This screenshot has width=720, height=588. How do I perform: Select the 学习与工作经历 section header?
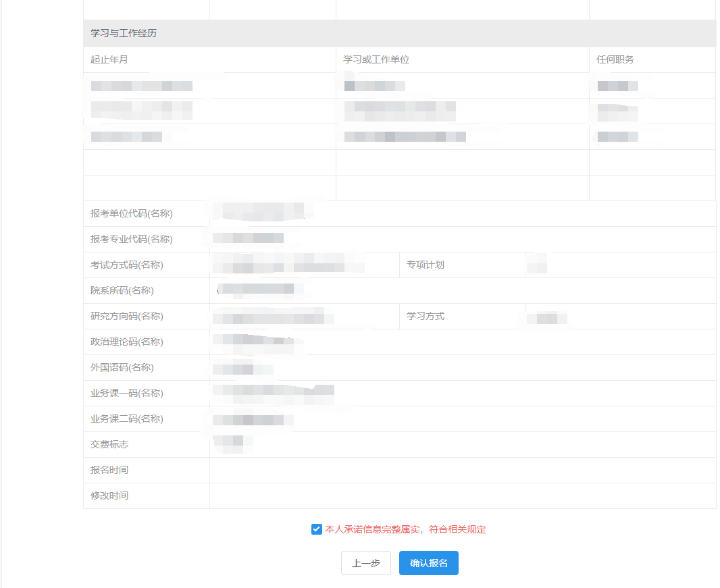[124, 33]
